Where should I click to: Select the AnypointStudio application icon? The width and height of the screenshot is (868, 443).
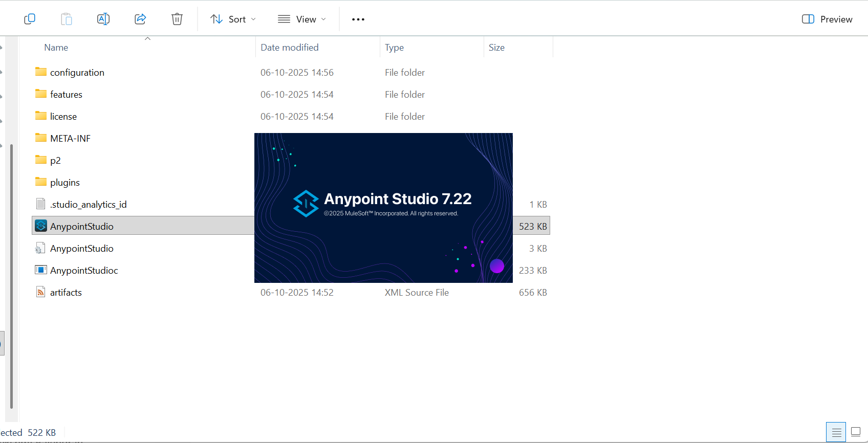point(41,226)
